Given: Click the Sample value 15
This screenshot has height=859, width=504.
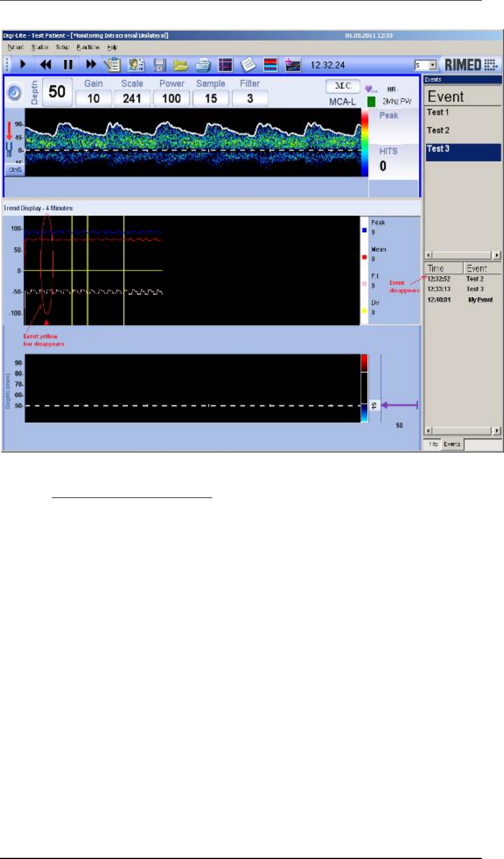Looking at the screenshot, I should [x=211, y=99].
